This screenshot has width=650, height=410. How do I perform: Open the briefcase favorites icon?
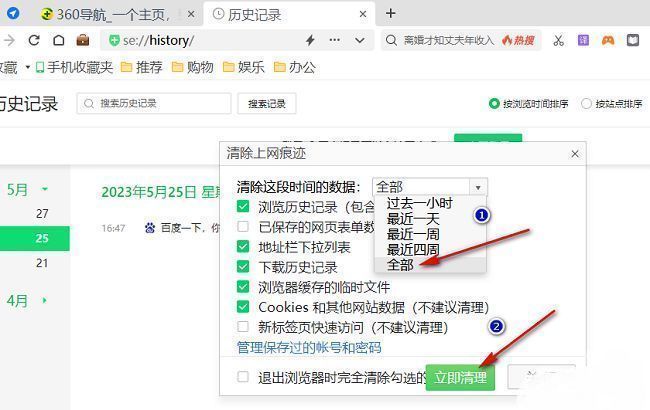pos(83,40)
